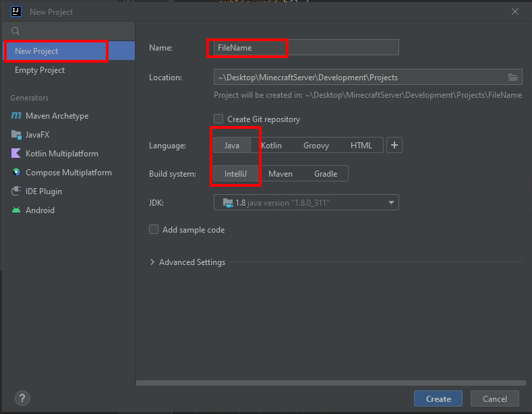Choose Maven build system
This screenshot has height=414, width=532.
[280, 174]
